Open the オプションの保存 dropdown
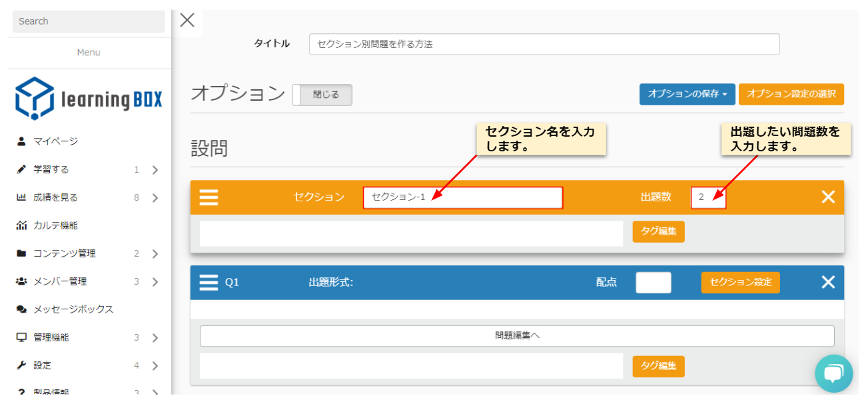This screenshot has height=408, width=868. click(687, 95)
